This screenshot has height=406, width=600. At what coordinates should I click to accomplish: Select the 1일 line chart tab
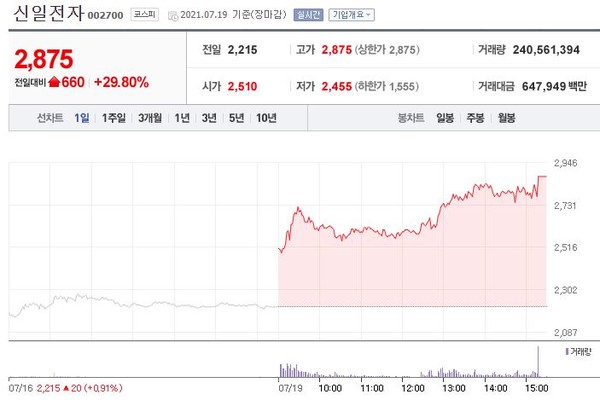pos(82,118)
